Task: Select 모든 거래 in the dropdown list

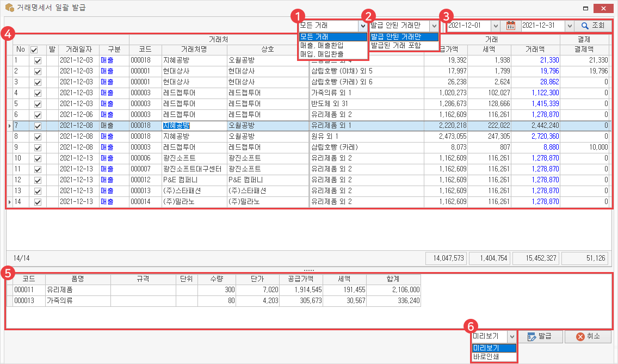Action: 333,36
